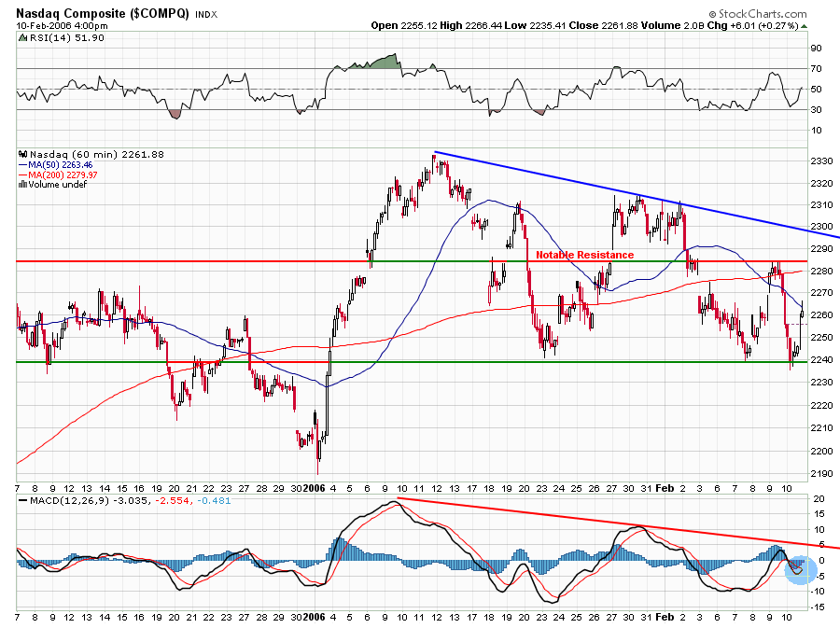The image size is (840, 628).
Task: Click the Feb month label under the MACD panel
Action: coord(665,617)
